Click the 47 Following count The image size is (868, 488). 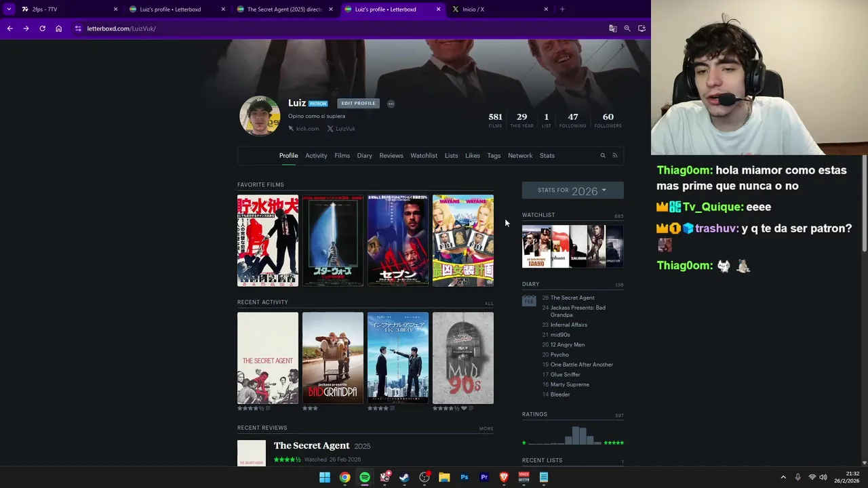tap(573, 120)
